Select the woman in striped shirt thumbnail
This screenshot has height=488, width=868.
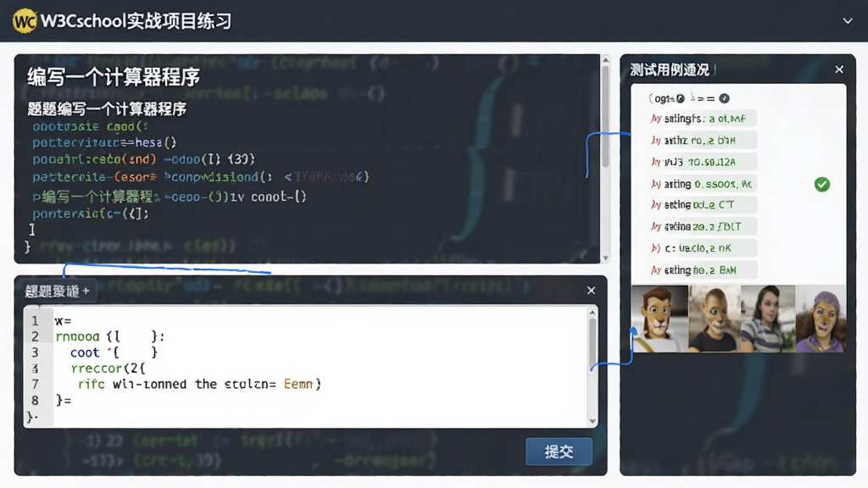pyautogui.click(x=768, y=319)
